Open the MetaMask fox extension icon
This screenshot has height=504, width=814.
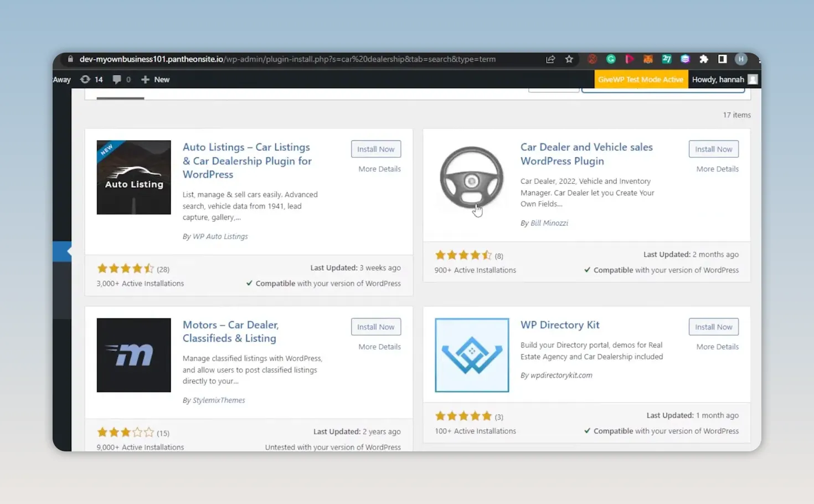[648, 59]
